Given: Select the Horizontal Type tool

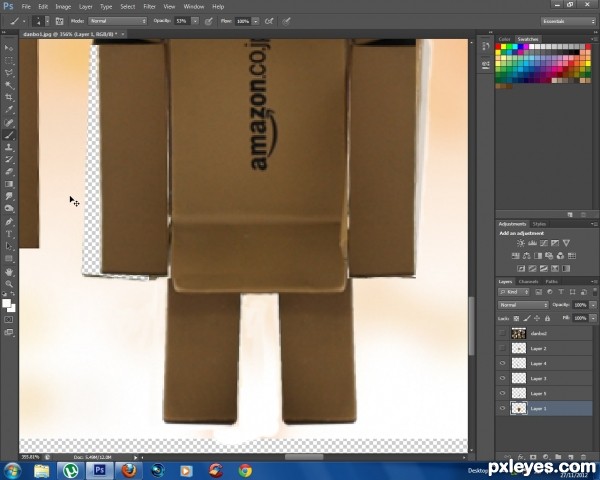Looking at the screenshot, I should click(x=9, y=234).
